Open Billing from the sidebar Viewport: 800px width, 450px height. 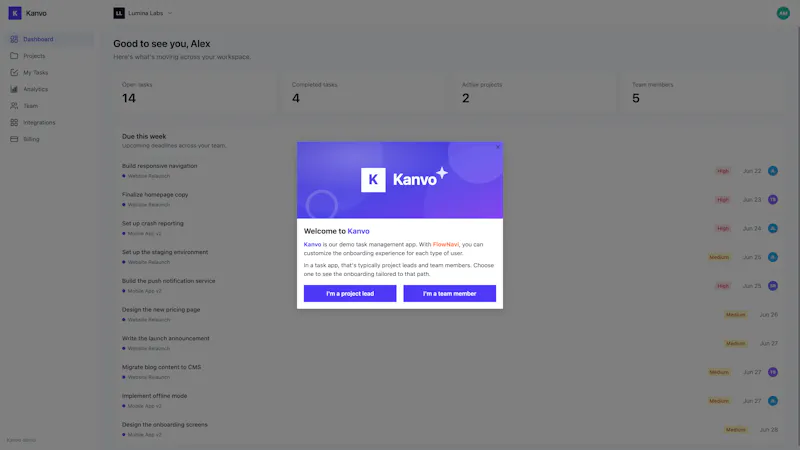coord(49,139)
